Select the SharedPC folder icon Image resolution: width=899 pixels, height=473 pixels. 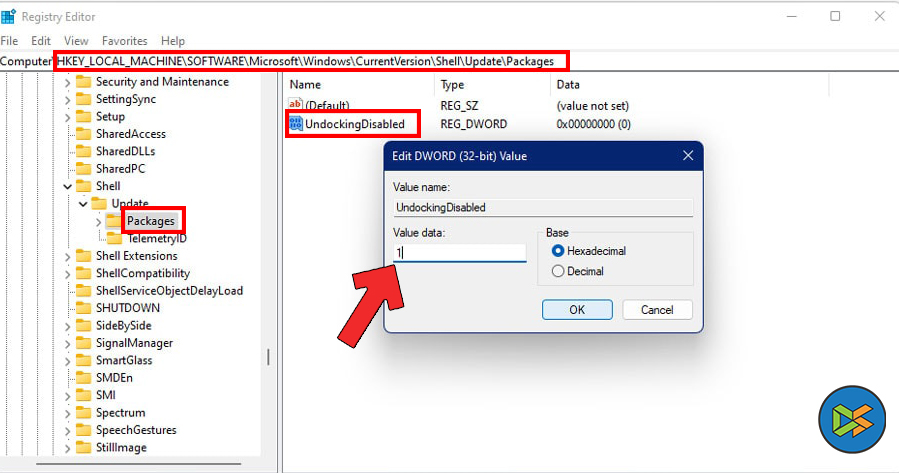point(84,169)
